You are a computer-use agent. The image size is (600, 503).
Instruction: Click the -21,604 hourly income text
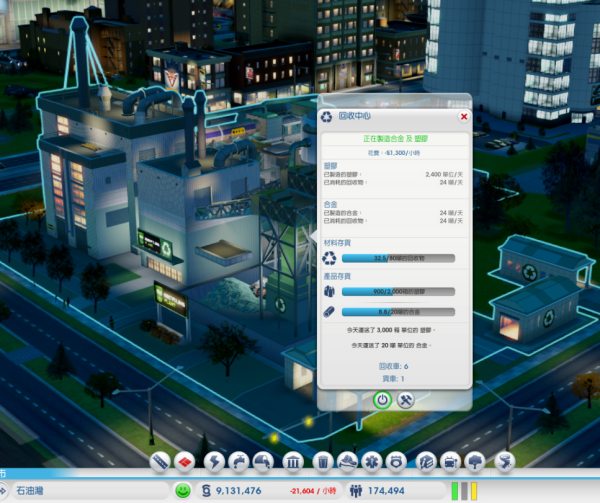click(313, 491)
